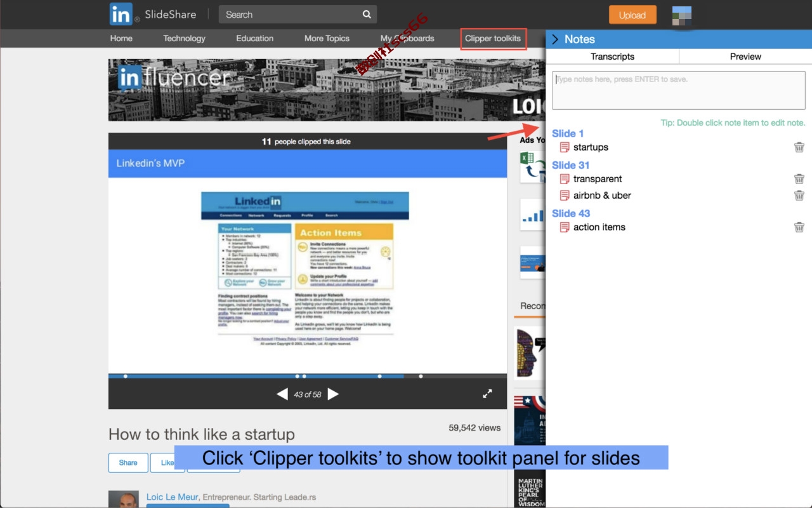812x508 pixels.
Task: Open the Home menu
Action: [x=121, y=38]
